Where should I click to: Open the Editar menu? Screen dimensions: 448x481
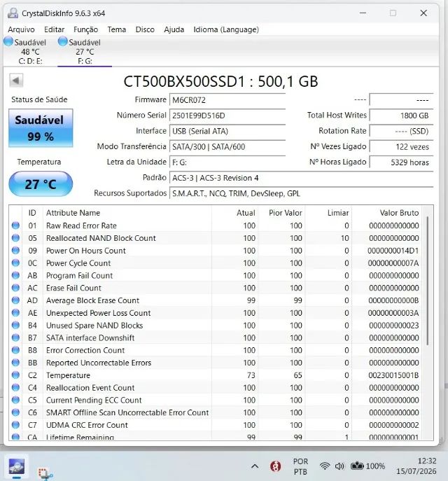click(x=55, y=29)
